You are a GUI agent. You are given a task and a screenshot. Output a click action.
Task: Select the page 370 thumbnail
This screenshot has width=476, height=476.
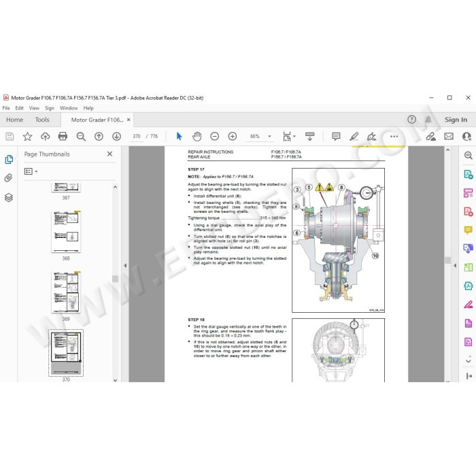(66, 352)
